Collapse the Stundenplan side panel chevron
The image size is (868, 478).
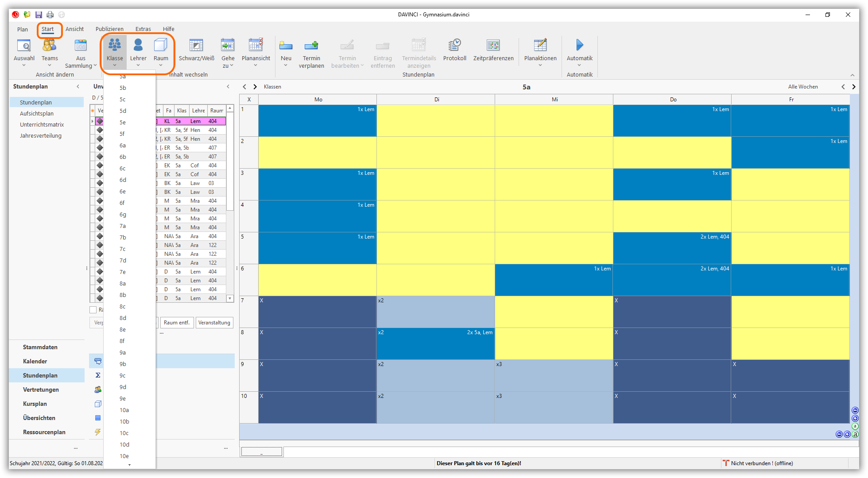tap(78, 87)
